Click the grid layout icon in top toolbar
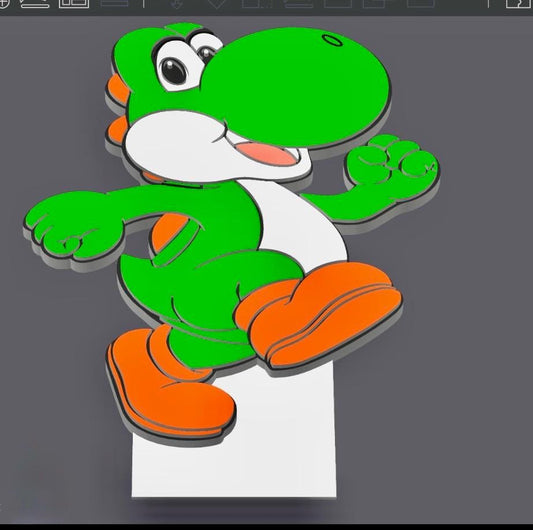 tap(74, 3)
